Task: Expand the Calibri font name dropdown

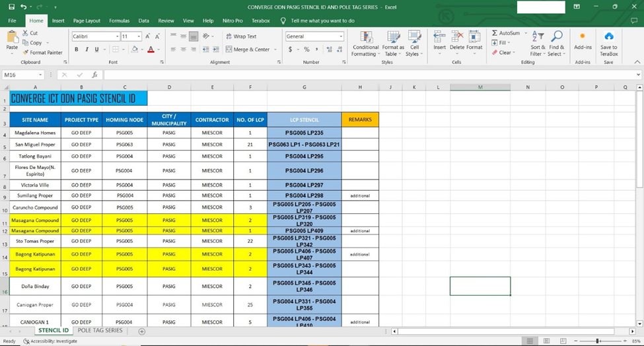Action: pyautogui.click(x=118, y=36)
